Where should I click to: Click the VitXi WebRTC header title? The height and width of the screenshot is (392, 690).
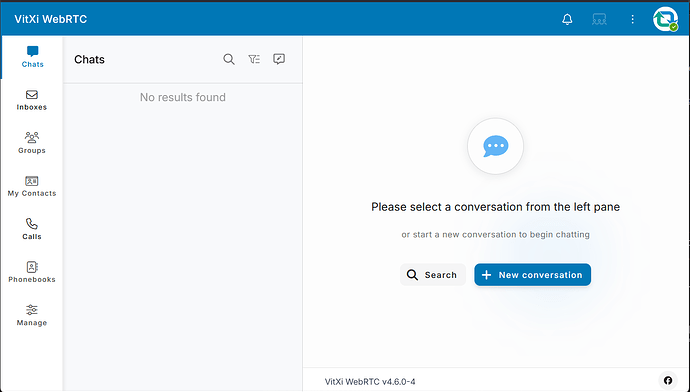pyautogui.click(x=51, y=19)
